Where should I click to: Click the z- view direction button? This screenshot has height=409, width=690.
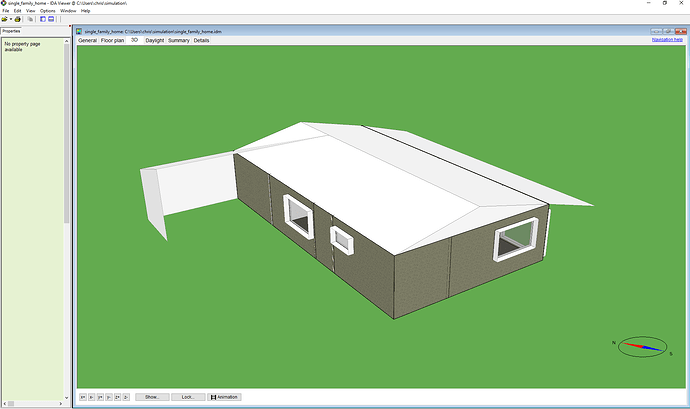[x=126, y=397]
